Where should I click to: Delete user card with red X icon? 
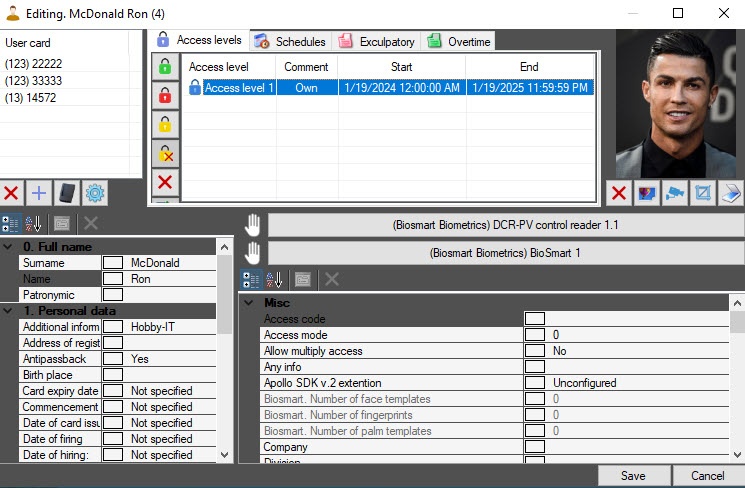[11, 193]
